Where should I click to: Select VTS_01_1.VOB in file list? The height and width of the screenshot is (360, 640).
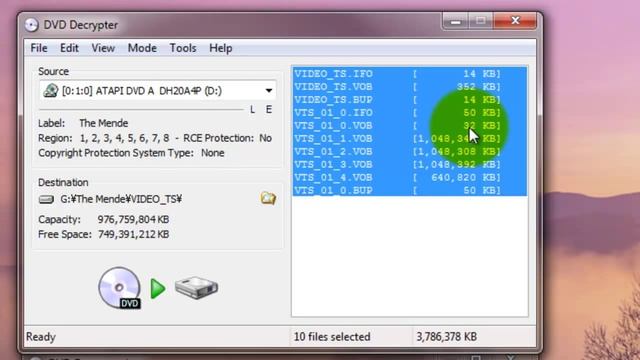pyautogui.click(x=409, y=139)
